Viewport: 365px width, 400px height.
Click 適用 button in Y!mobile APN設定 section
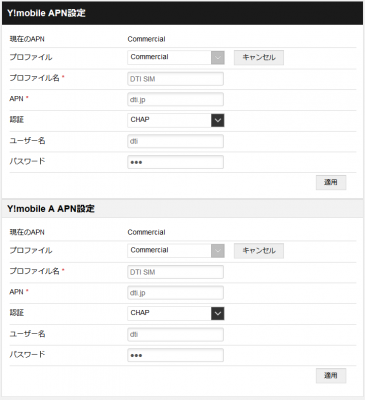331,182
